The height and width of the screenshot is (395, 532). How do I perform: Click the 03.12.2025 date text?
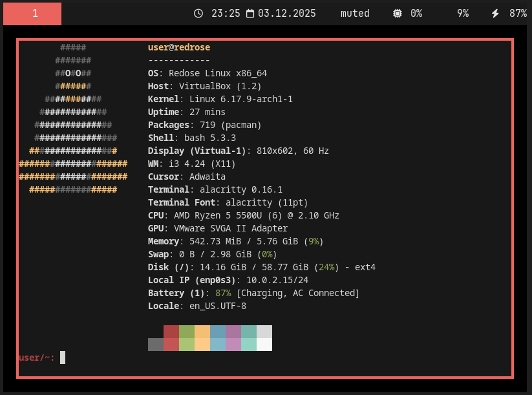(286, 14)
